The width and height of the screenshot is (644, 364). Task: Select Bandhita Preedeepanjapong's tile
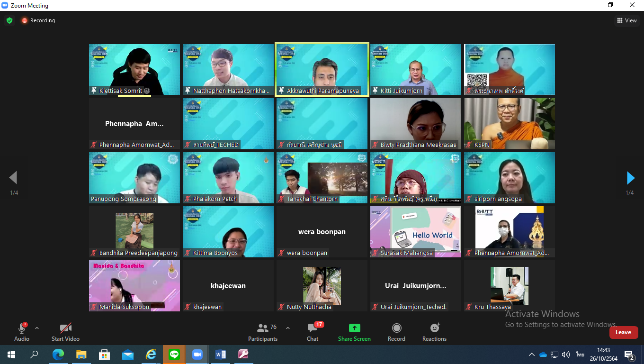(x=134, y=232)
